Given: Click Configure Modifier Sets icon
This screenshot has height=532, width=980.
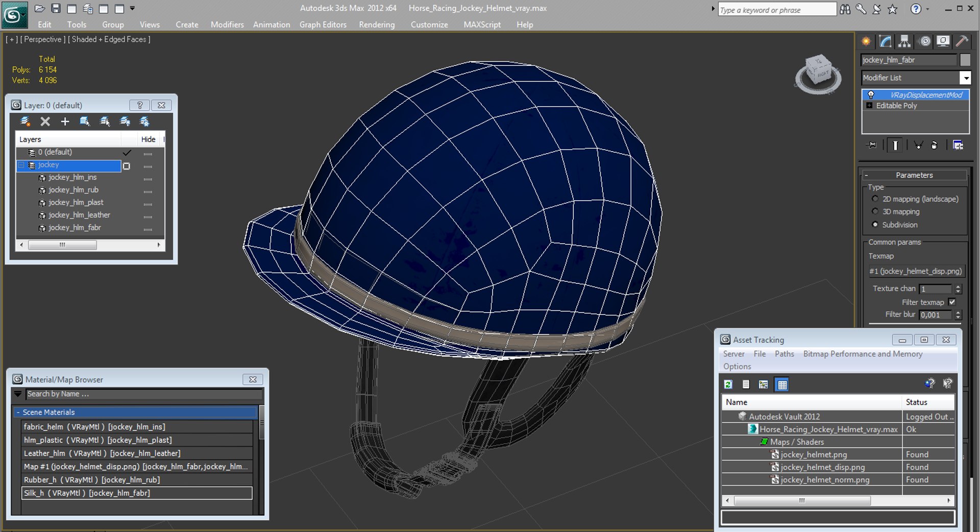Looking at the screenshot, I should coord(958,146).
